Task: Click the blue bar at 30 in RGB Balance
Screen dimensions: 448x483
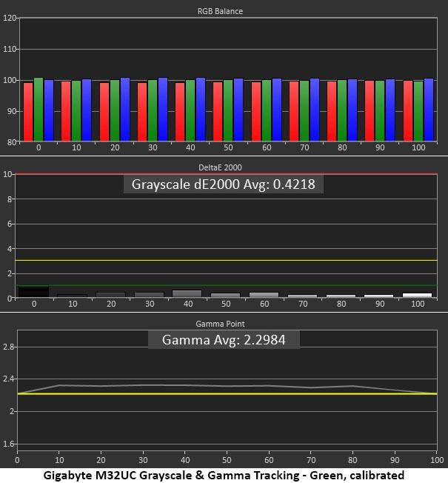Action: pyautogui.click(x=163, y=110)
